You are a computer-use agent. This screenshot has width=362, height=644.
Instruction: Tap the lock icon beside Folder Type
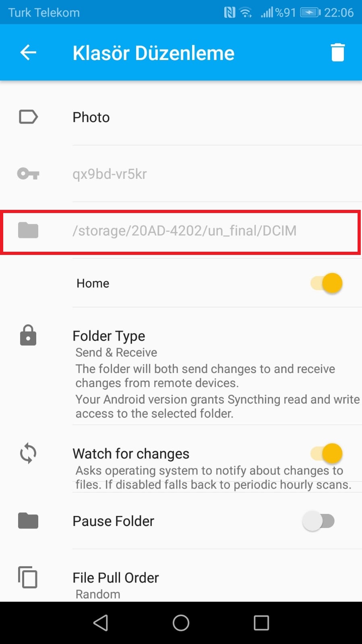click(x=28, y=335)
